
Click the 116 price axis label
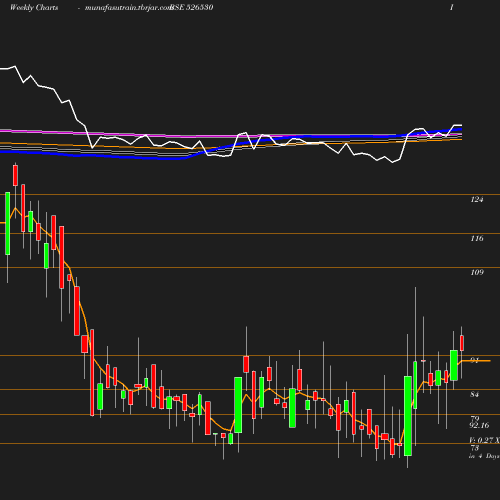coord(477,238)
